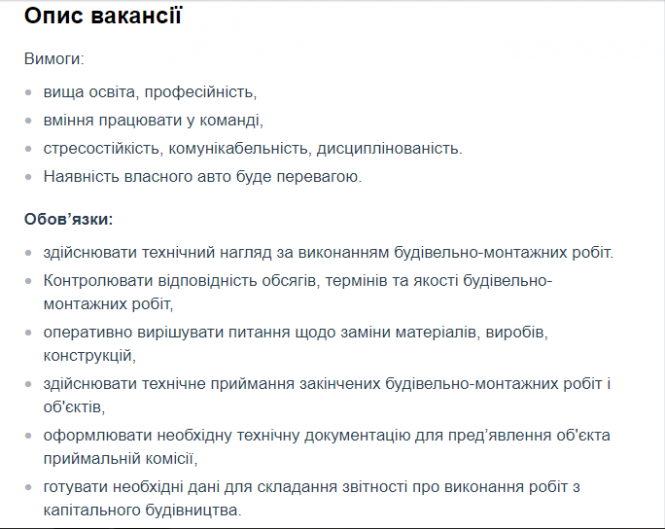Select the word "професійність" in requirements
This screenshot has width=665, height=529.
(200, 92)
